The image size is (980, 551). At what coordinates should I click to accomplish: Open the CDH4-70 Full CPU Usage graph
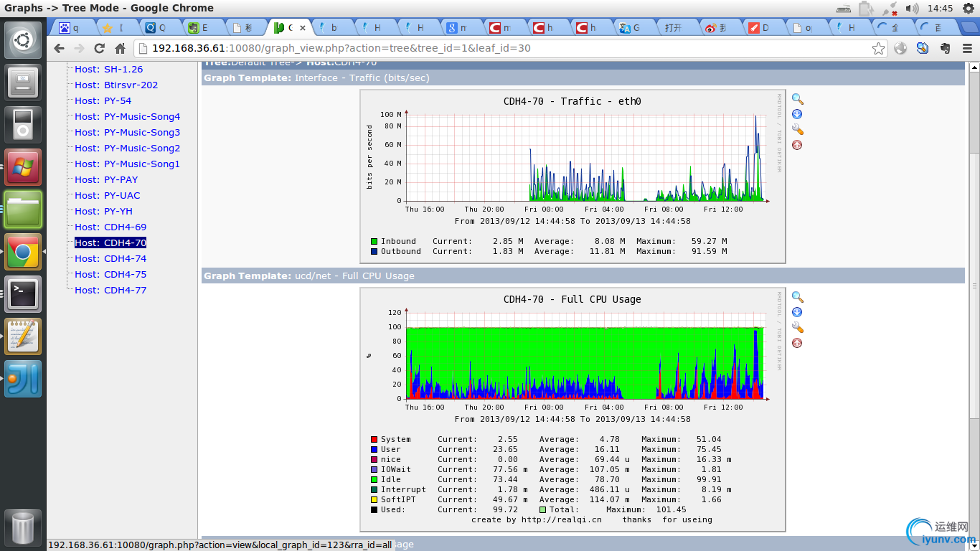coord(573,409)
